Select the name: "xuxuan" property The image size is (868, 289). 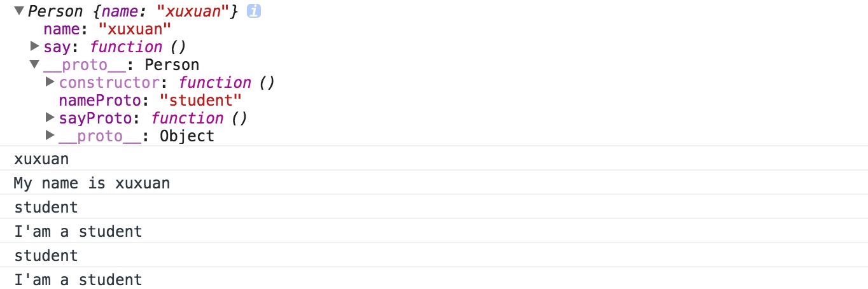pos(108,29)
